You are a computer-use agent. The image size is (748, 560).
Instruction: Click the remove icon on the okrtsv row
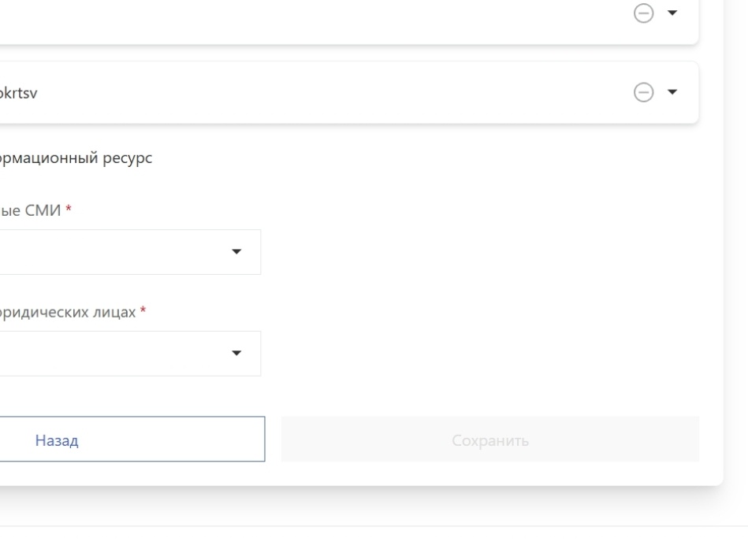click(x=644, y=93)
